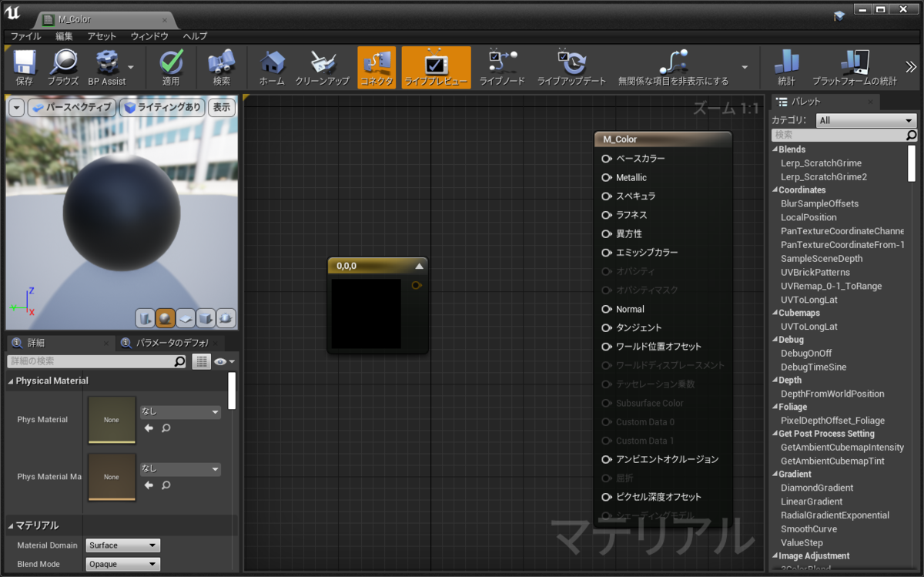Switch to the parameter defaults (パラメータのデフォルト) tab

coord(172,343)
